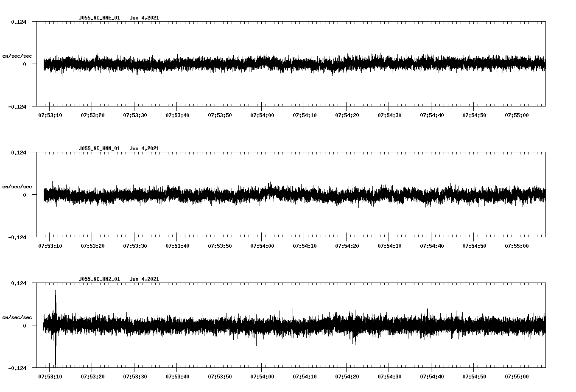The image size is (576, 392).
Task: Click the 07:53:20 time label under HNN plot
Action: pos(92,246)
